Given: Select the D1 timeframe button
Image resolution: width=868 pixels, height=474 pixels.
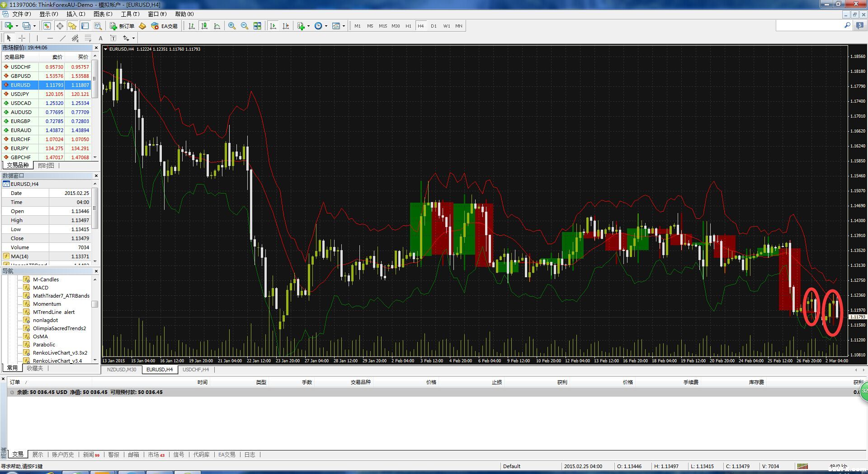Looking at the screenshot, I should [434, 26].
